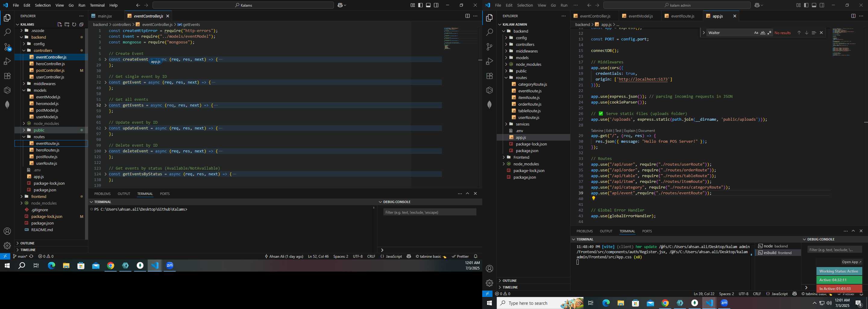Open PORTS panel tab in kalam admin

tap(647, 231)
